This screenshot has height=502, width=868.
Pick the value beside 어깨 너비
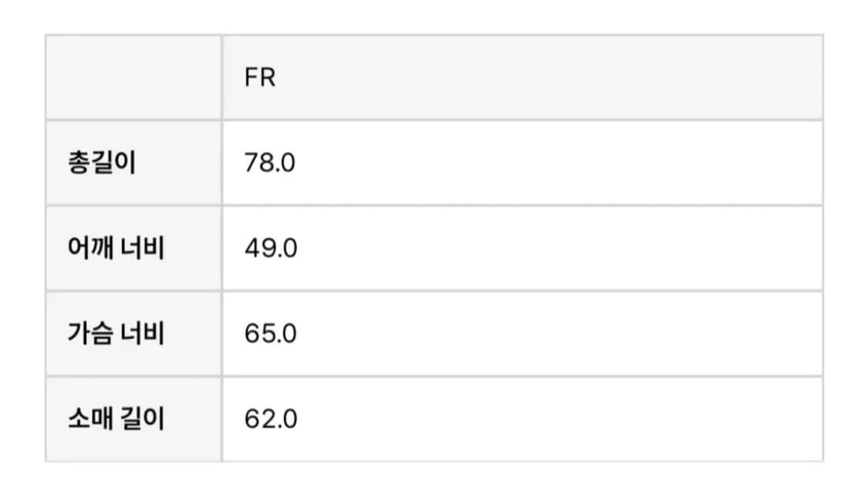coord(270,249)
